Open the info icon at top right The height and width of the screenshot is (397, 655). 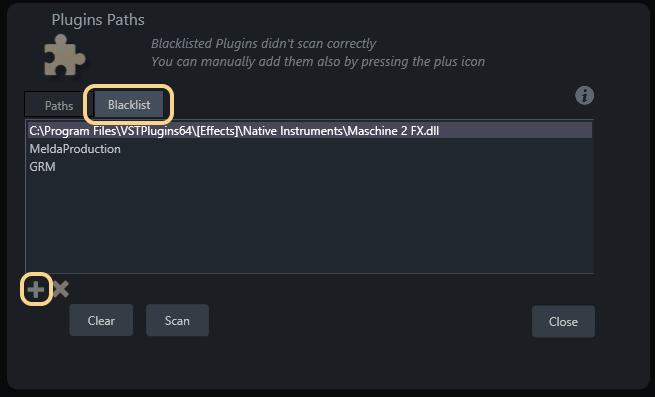pos(584,96)
